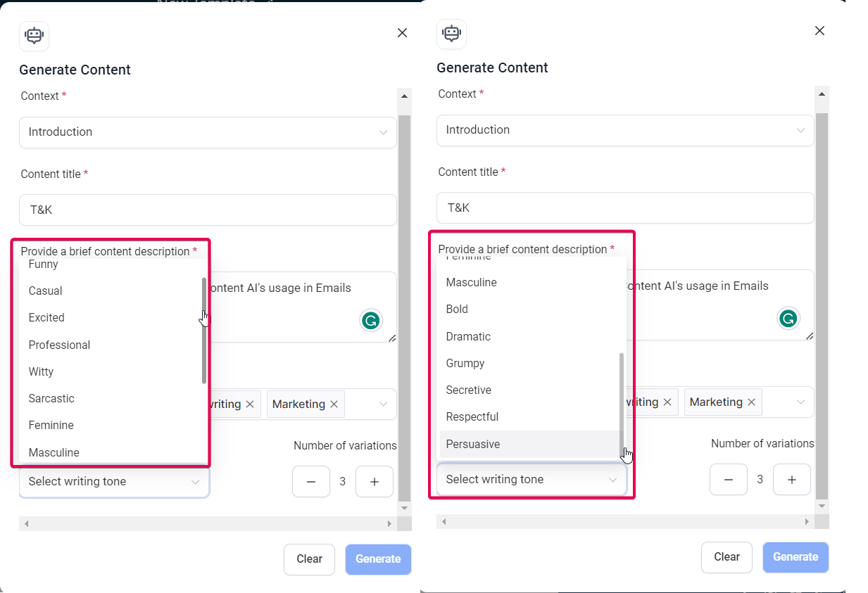Click Grammarly icon in right panel description box
Viewport: 868px width, 593px height.
[x=788, y=319]
